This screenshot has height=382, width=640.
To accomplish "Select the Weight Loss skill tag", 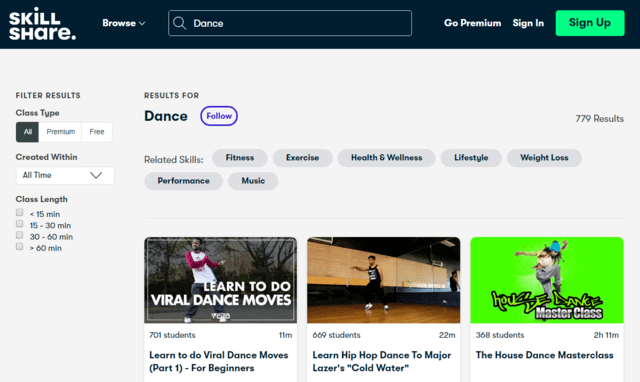I will 544,158.
